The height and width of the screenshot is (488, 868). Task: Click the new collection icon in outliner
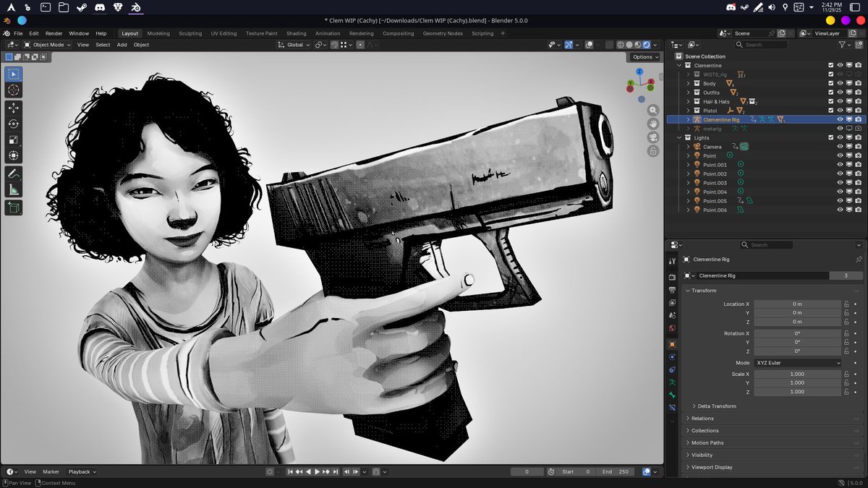click(x=860, y=44)
